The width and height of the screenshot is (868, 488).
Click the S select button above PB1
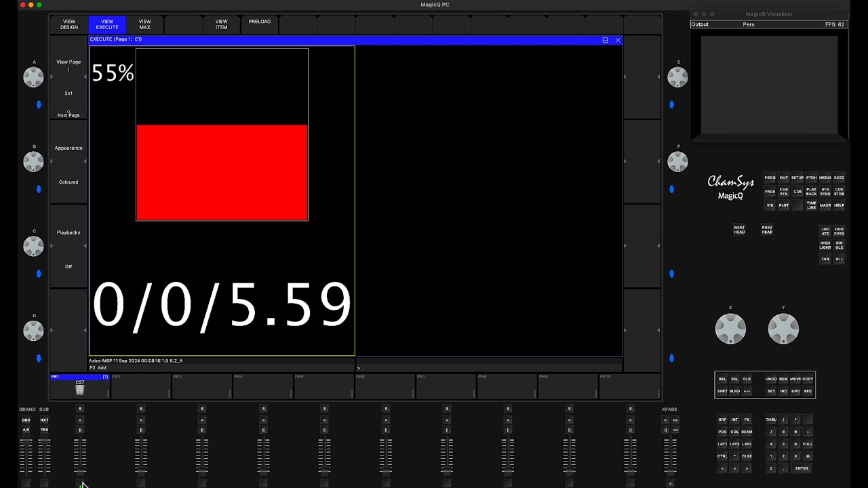pyautogui.click(x=80, y=409)
